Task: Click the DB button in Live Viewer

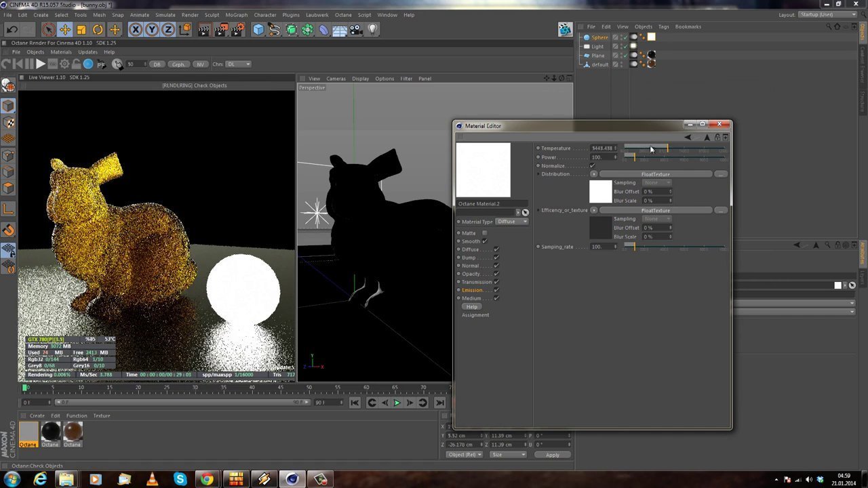Action: [157, 64]
